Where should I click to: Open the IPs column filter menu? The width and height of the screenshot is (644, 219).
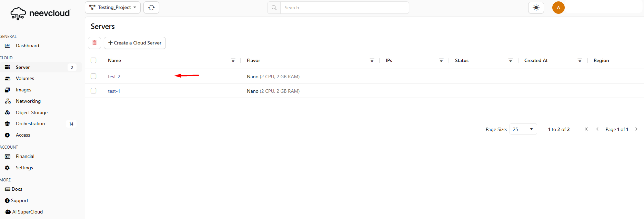pos(441,60)
